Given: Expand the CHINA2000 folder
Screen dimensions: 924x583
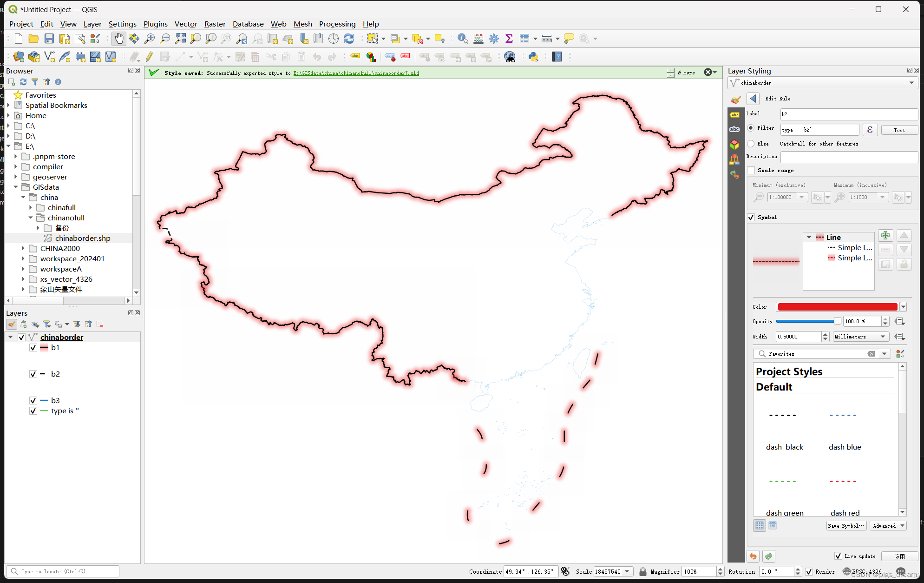Looking at the screenshot, I should click(23, 248).
